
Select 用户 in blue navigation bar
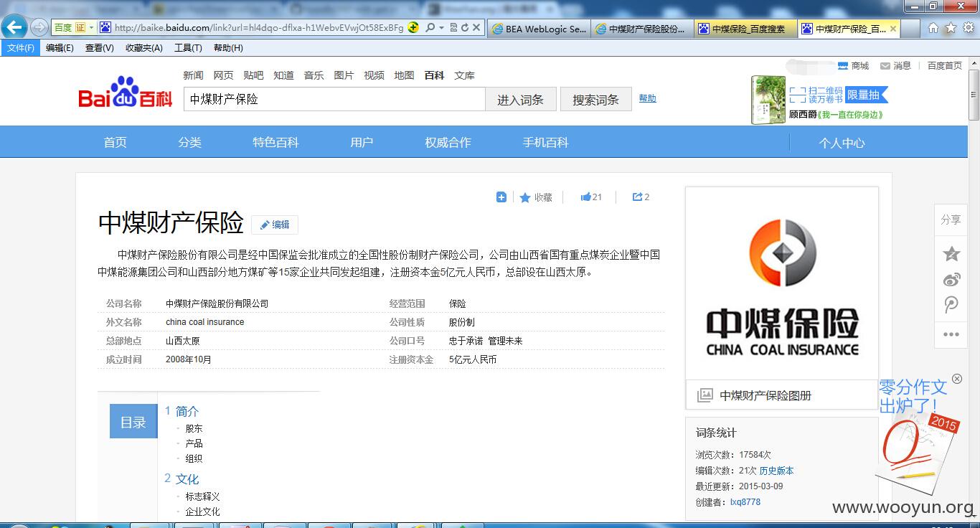pyautogui.click(x=362, y=142)
